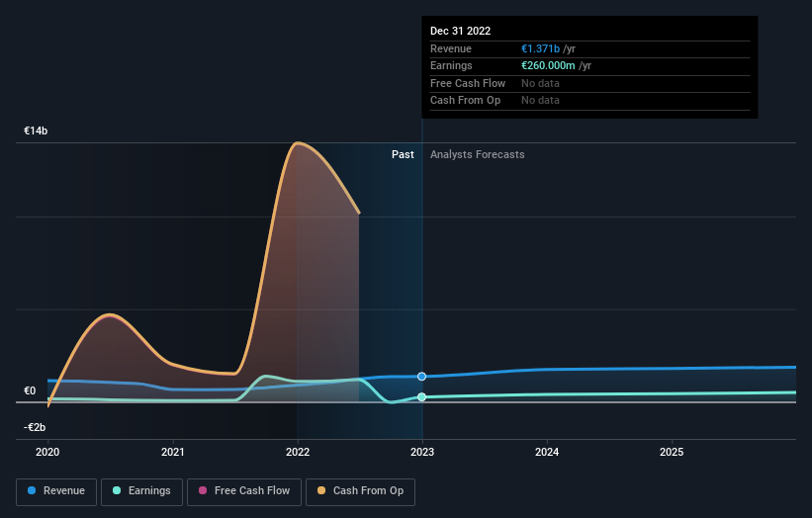The width and height of the screenshot is (812, 518).
Task: Click the €260.000m earnings value
Action: (548, 65)
